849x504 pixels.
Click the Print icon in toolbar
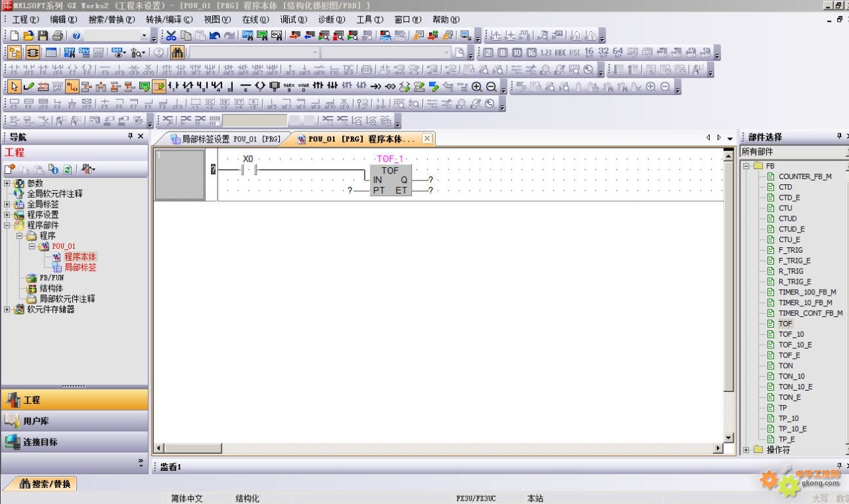point(58,36)
